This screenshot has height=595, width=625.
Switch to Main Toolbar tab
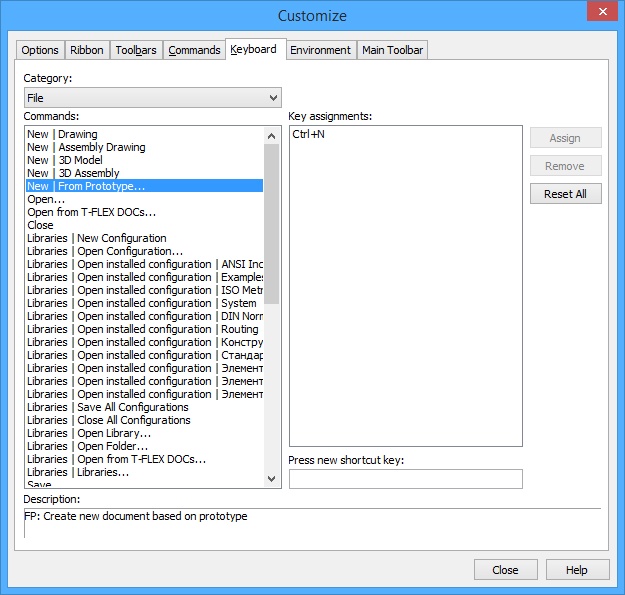(x=393, y=50)
